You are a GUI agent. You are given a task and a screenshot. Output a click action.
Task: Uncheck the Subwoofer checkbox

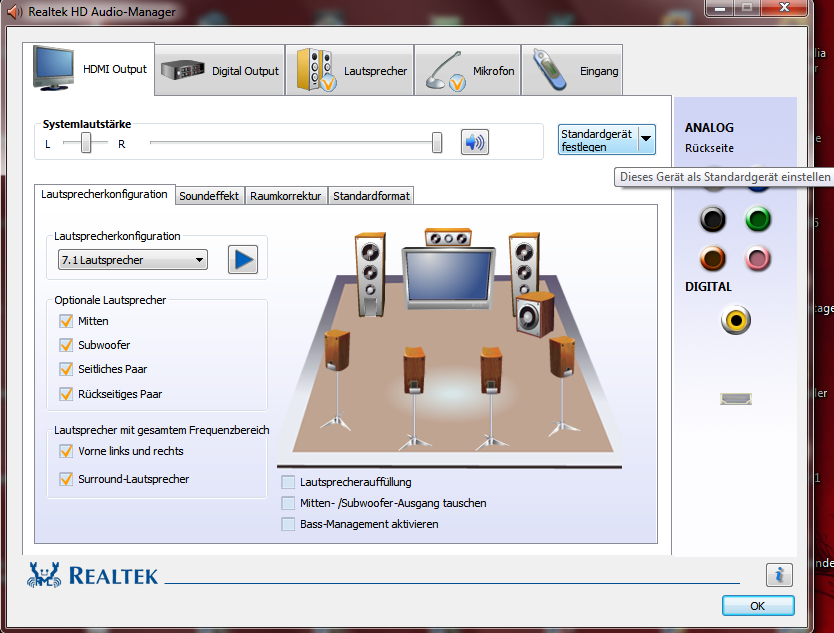[x=66, y=345]
